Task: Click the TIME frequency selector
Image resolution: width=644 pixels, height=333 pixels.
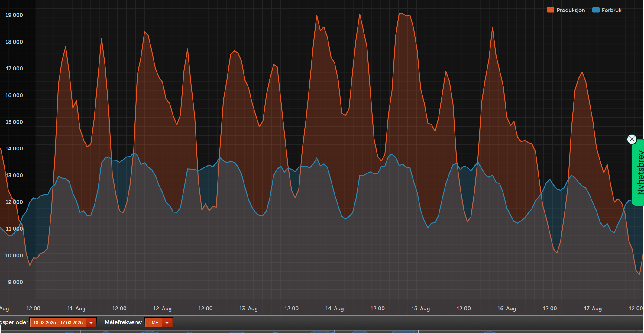Action: [158, 323]
